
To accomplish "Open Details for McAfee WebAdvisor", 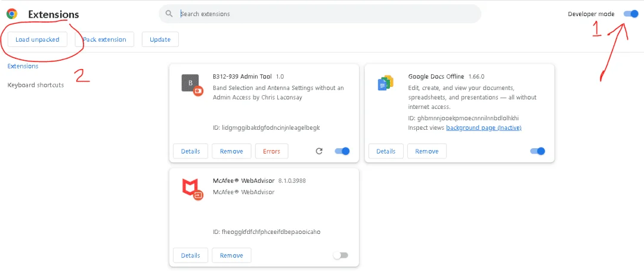I will click(191, 255).
